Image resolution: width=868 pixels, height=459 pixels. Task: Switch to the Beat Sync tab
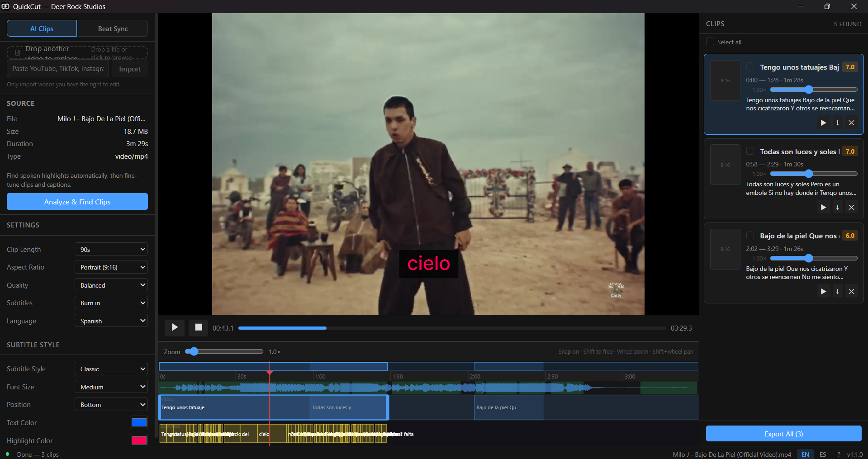113,28
